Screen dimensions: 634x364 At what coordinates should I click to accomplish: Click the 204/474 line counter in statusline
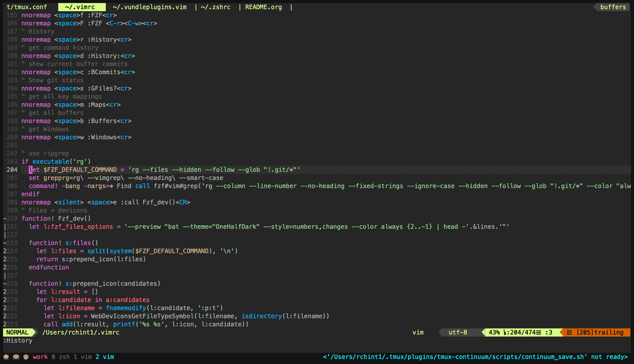(523, 332)
